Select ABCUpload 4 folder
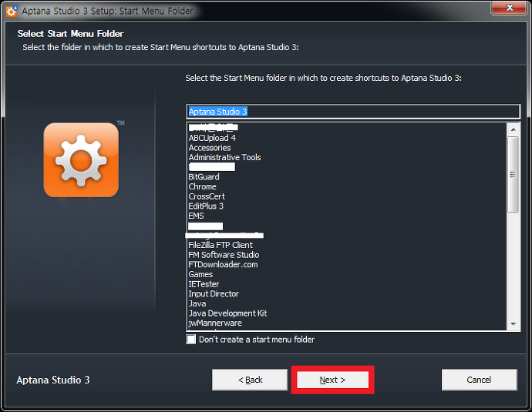The image size is (532, 412). click(x=212, y=138)
